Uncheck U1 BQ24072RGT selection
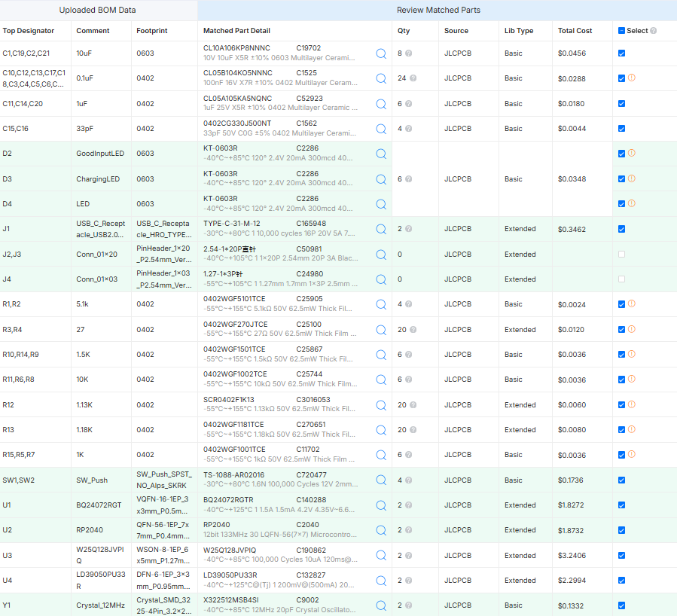 [x=621, y=505]
